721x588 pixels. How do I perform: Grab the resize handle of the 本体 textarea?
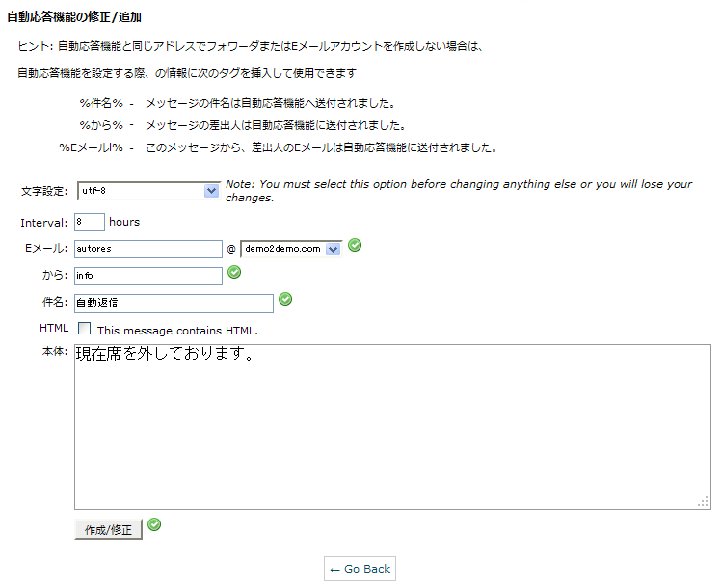click(x=704, y=502)
